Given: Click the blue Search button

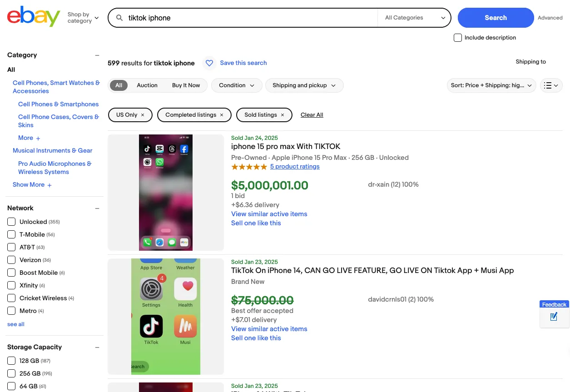Looking at the screenshot, I should tap(496, 18).
